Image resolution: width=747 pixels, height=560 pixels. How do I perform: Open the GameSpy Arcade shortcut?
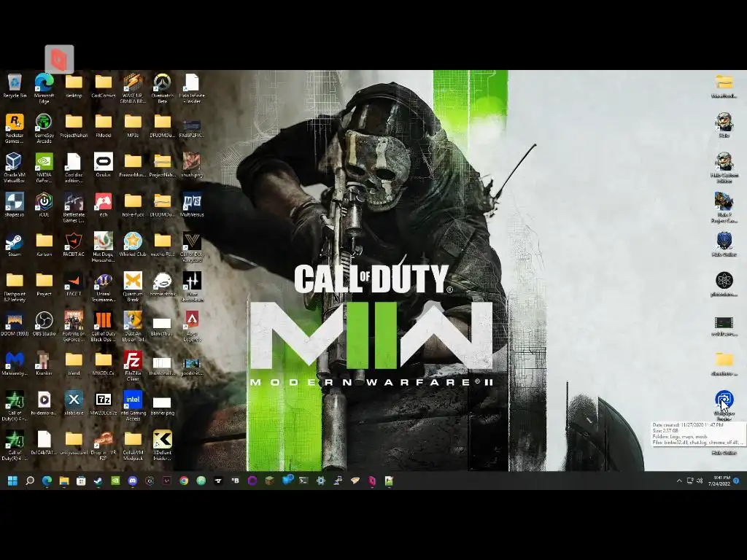pos(44,128)
